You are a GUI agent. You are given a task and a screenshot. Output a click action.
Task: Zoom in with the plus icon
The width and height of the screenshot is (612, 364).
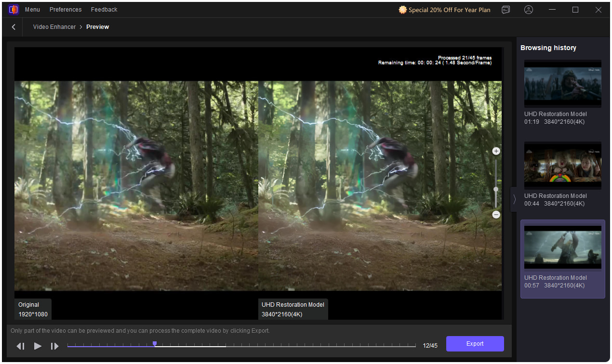496,151
